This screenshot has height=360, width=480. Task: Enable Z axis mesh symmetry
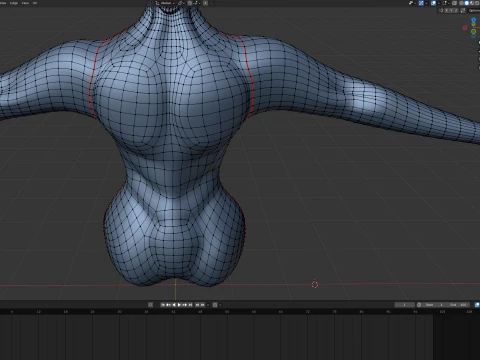click(456, 10)
